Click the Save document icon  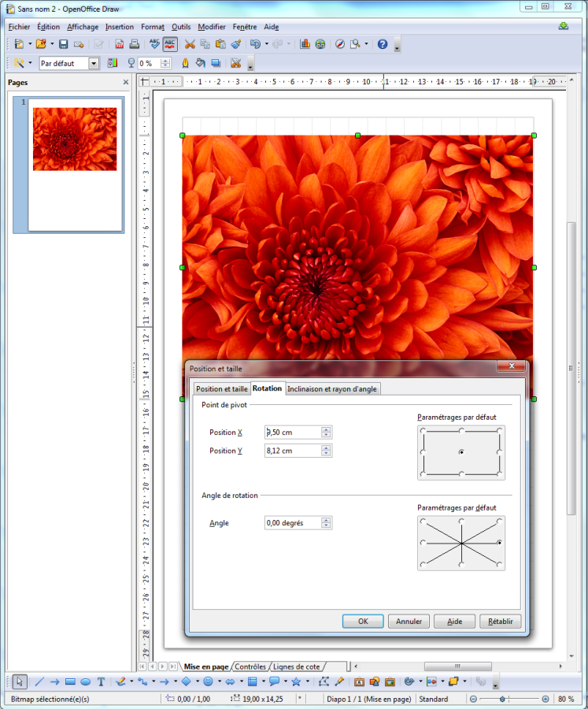click(x=63, y=44)
